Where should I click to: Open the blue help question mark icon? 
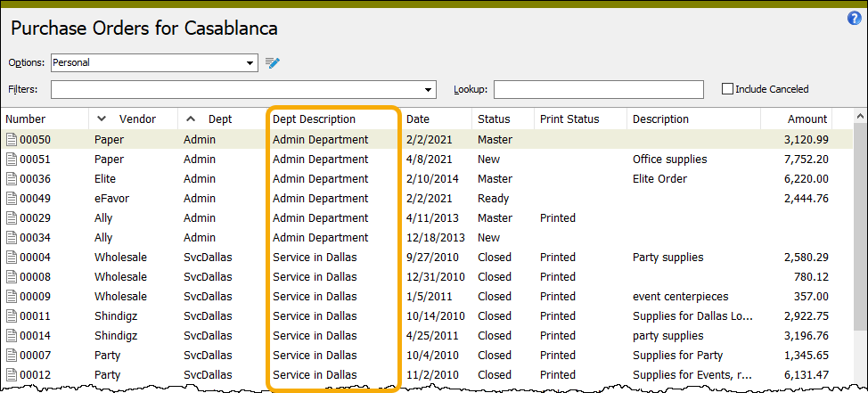click(854, 18)
